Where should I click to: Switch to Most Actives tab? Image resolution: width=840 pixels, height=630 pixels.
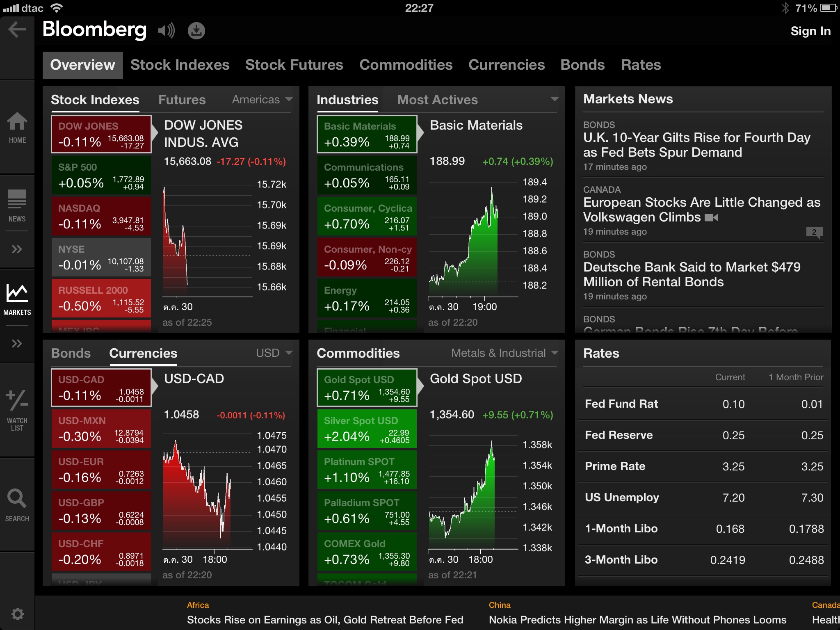coord(437,100)
